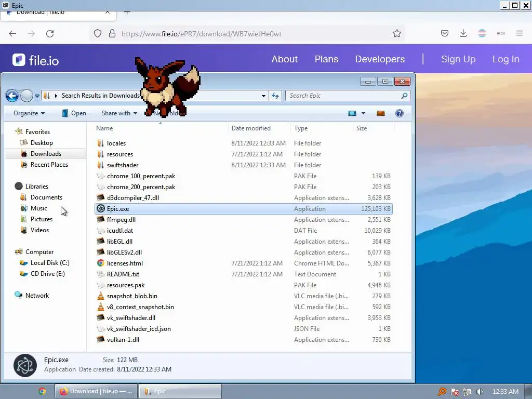Expand the address bar history dropdown arrow

pyautogui.click(x=263, y=96)
